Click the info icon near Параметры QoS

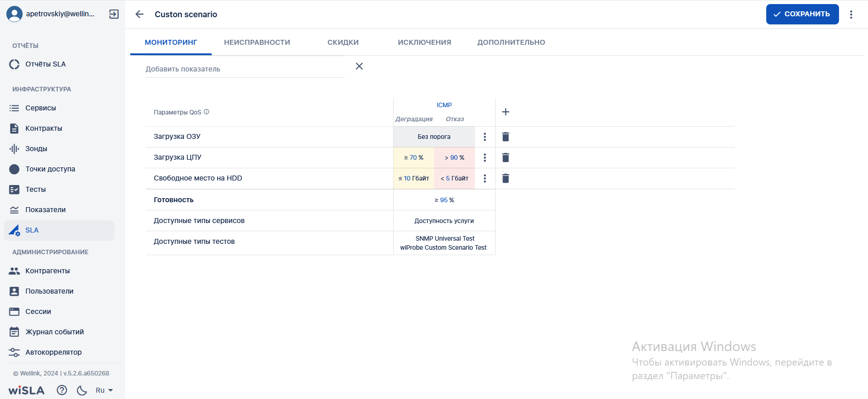(206, 112)
